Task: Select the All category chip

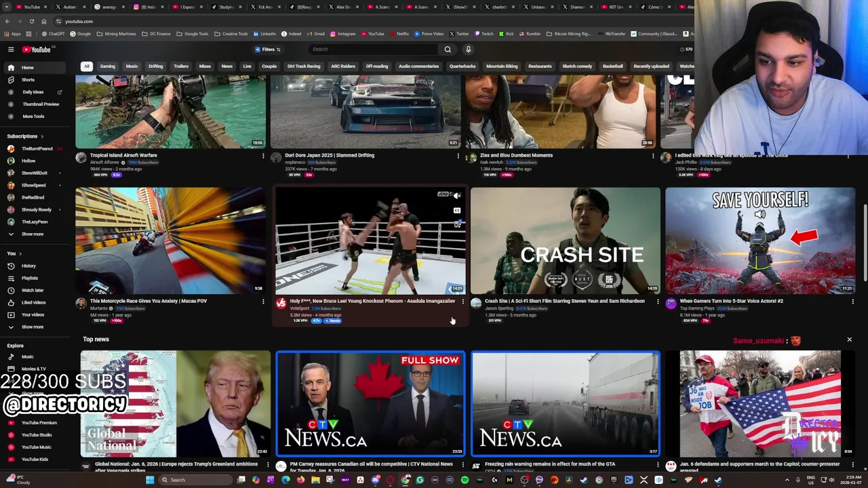Action: click(x=86, y=66)
